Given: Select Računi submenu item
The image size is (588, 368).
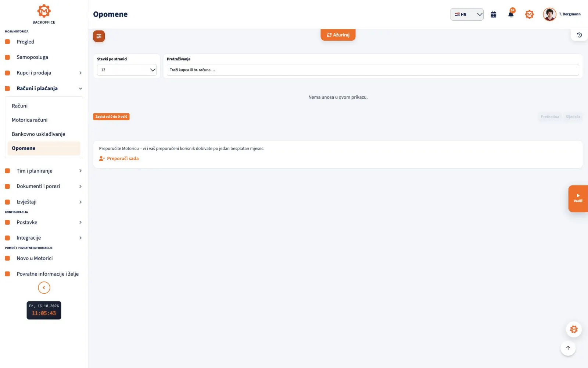Looking at the screenshot, I should pos(44,106).
